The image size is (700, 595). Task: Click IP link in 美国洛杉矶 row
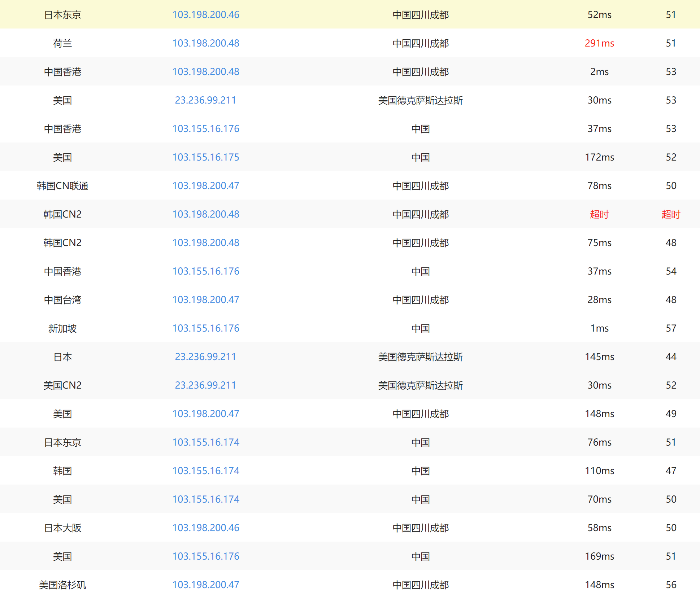click(205, 585)
